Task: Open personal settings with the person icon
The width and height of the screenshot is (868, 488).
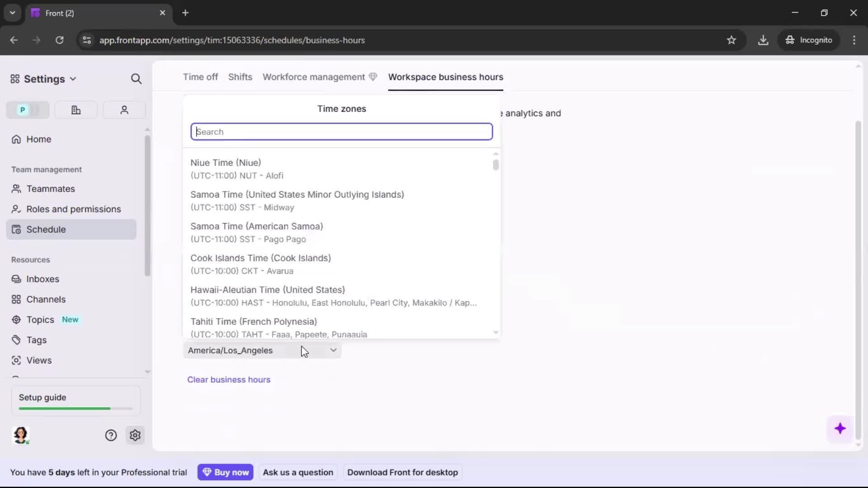Action: [x=124, y=110]
